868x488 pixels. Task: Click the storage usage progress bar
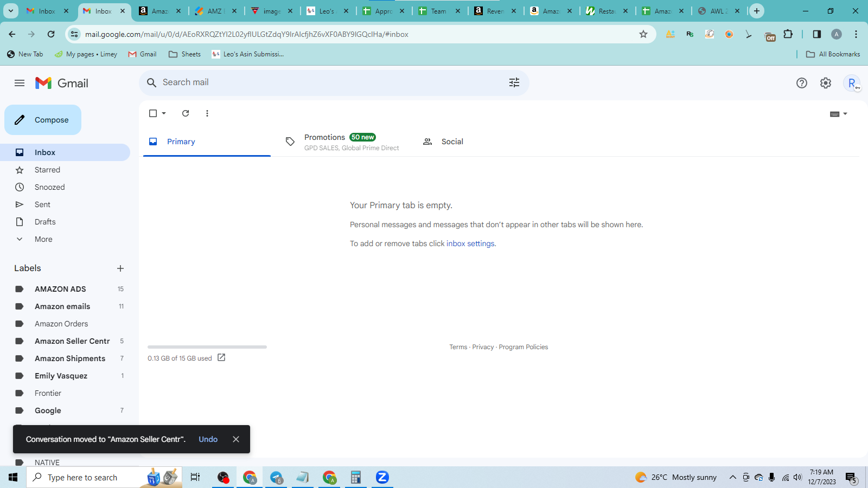[207, 347]
